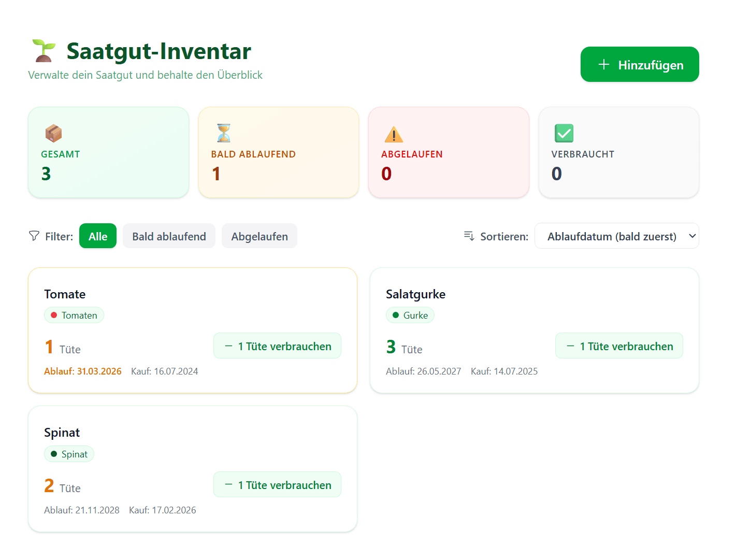Switch the filter back to Alle
Screen dimensions: 736x560
click(x=97, y=236)
